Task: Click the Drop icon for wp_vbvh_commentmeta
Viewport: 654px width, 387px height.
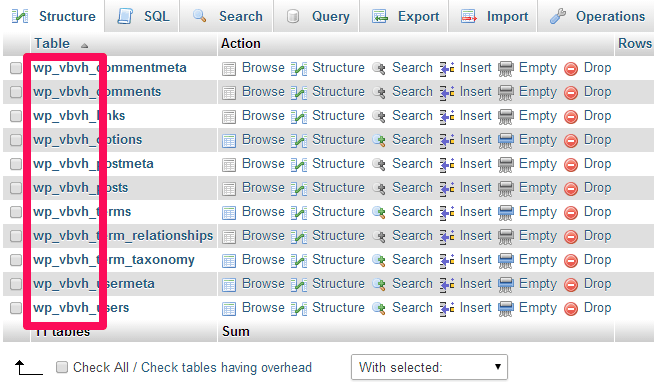Action: click(571, 68)
